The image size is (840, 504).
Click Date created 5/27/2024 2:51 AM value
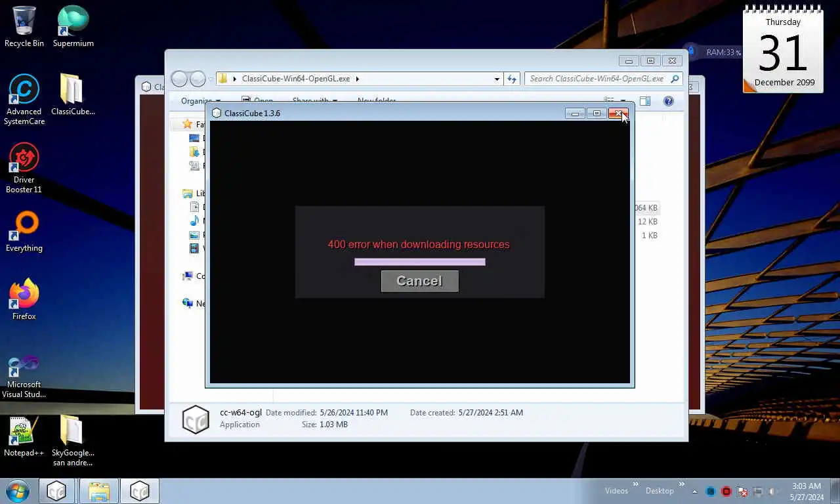491,413
